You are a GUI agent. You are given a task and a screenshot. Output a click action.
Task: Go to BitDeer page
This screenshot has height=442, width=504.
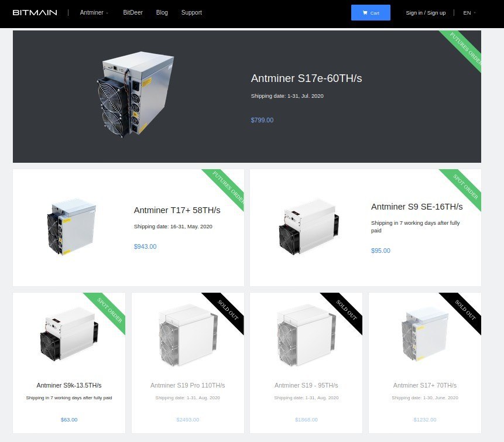133,12
